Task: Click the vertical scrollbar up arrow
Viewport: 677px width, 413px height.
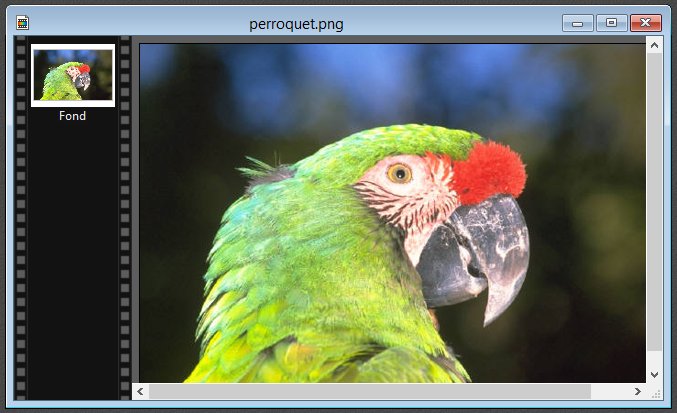Action: pos(654,45)
